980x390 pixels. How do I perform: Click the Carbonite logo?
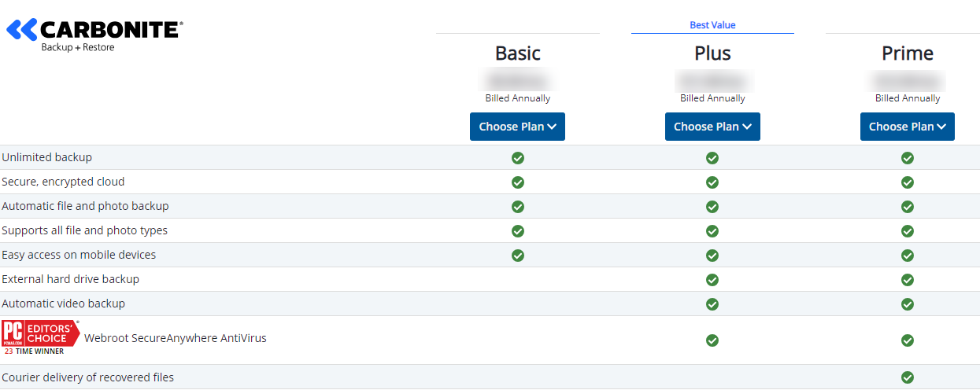[94, 35]
